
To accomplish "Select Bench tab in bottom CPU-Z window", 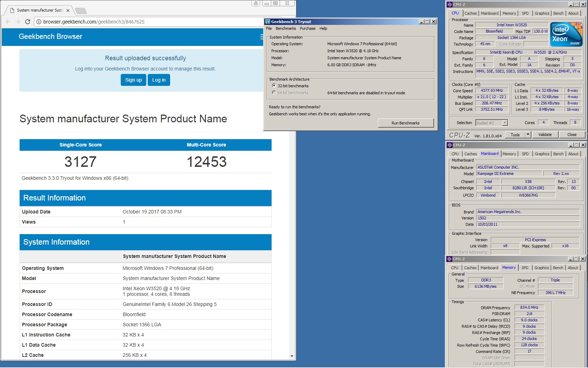I will 558,268.
